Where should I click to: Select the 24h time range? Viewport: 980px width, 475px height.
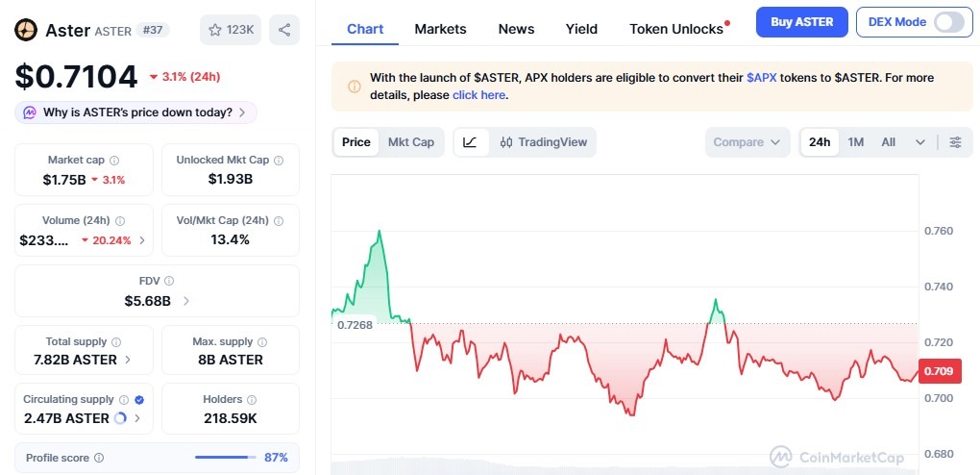tap(820, 142)
